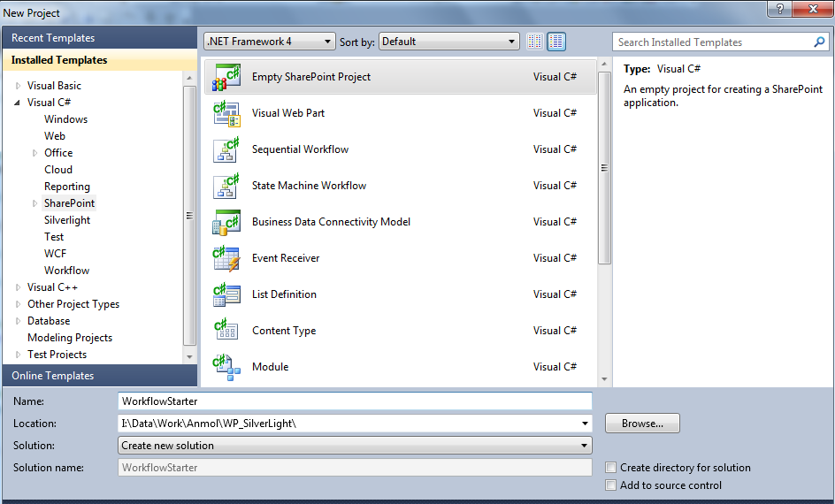Screen dimensions: 835x504
Task: Choose the List Definition template icon
Action: click(x=226, y=294)
